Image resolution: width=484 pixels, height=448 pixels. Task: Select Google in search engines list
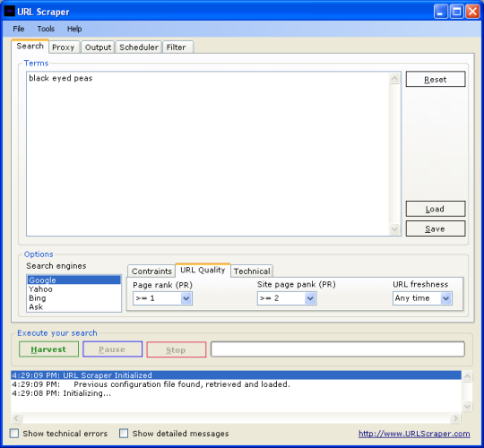(73, 280)
